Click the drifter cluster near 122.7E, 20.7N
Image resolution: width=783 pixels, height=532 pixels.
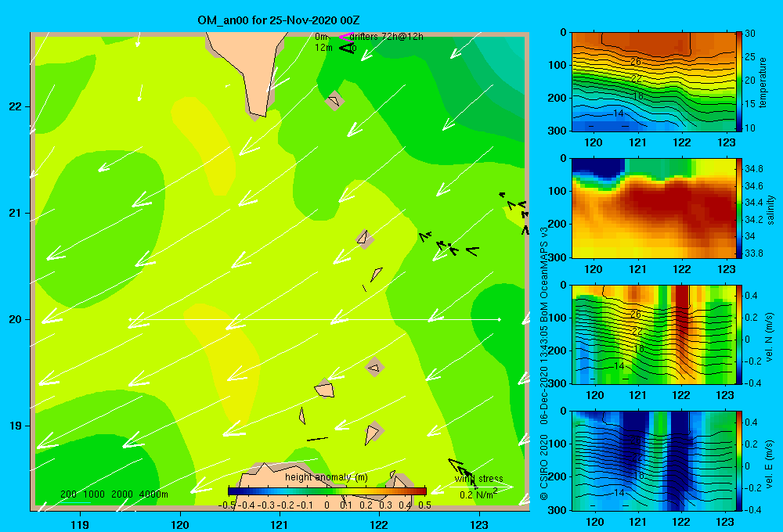(448, 244)
